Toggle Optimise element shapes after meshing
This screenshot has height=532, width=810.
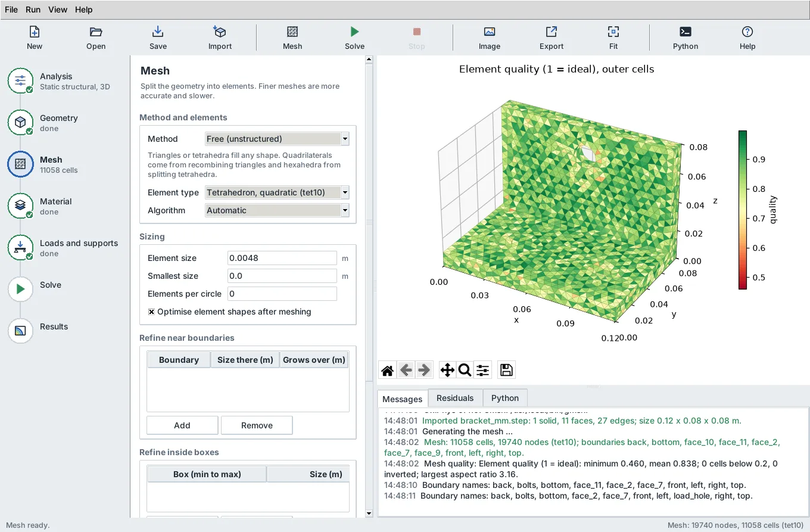[152, 312]
